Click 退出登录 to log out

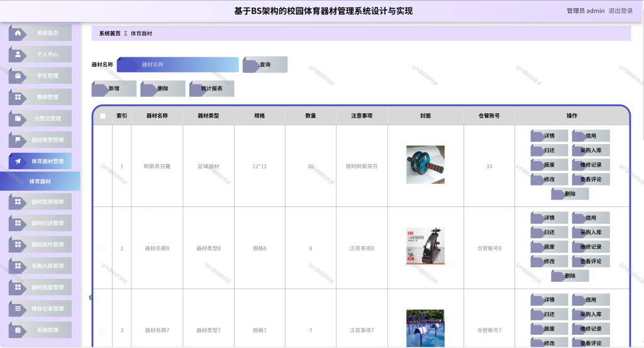pos(621,11)
